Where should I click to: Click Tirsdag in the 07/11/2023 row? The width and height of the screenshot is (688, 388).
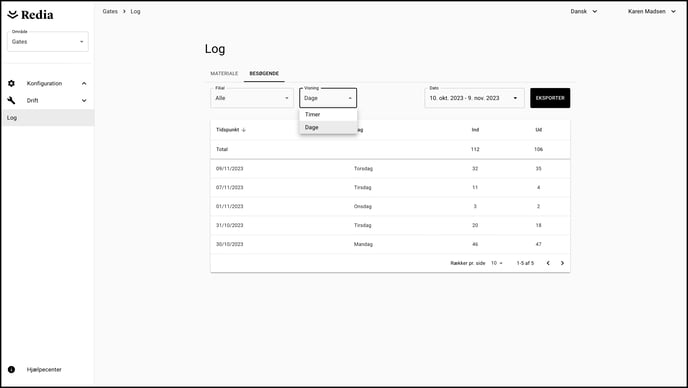(x=362, y=187)
